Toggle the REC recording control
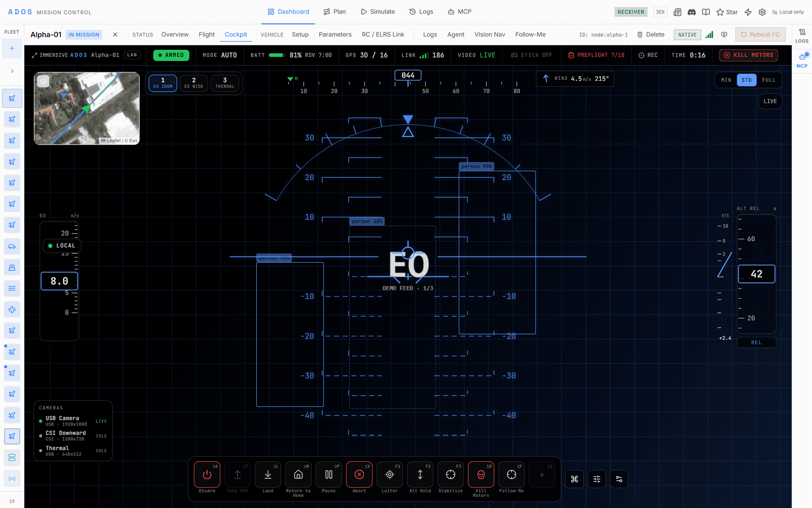This screenshot has height=508, width=812. click(648, 55)
